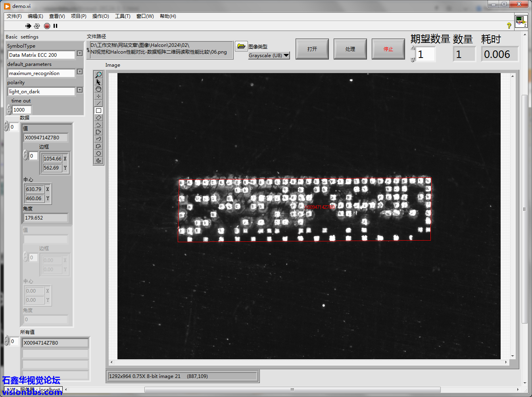
Task: Open the 文件(F) menu
Action: [14, 16]
